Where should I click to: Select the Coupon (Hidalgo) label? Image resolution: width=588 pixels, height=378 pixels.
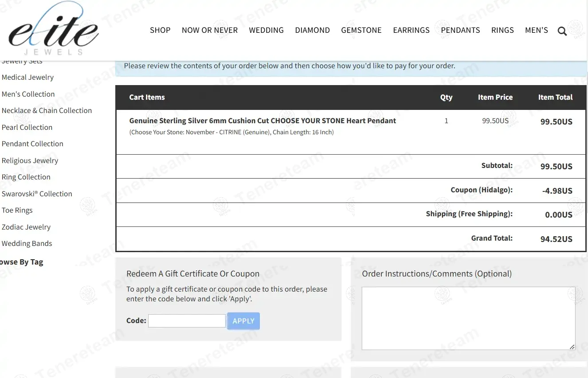tap(482, 190)
